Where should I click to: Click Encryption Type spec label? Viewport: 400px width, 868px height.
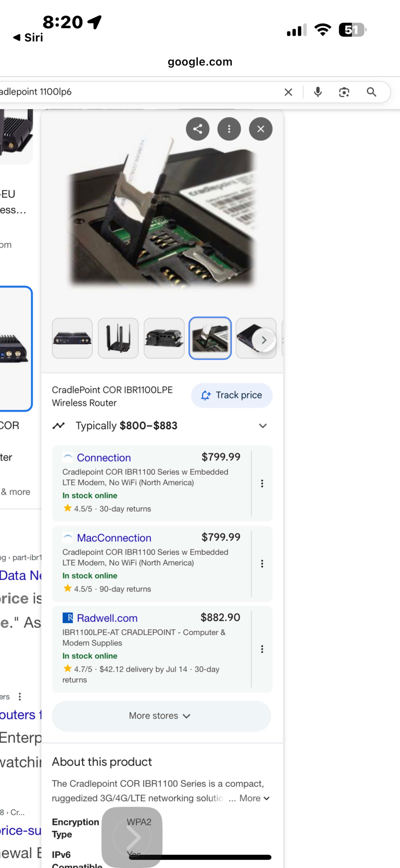75,828
